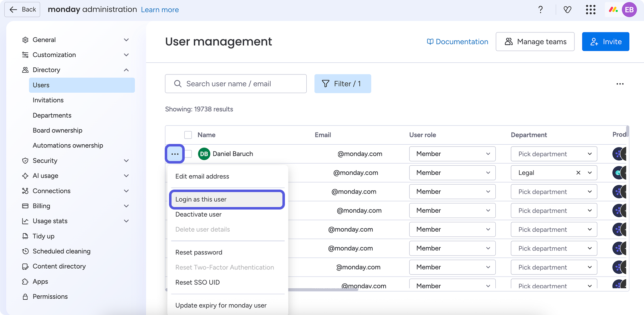
Task: Choose Edit email address from the menu
Action: coord(228,176)
